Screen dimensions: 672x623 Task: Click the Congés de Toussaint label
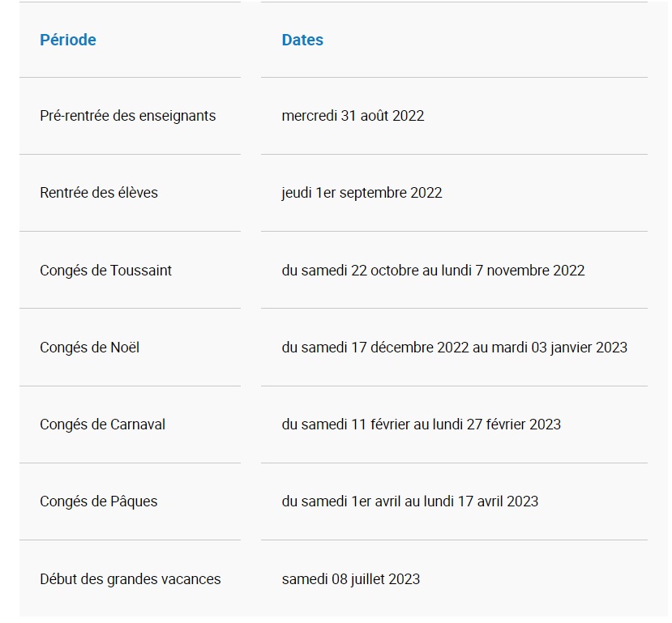click(x=105, y=271)
